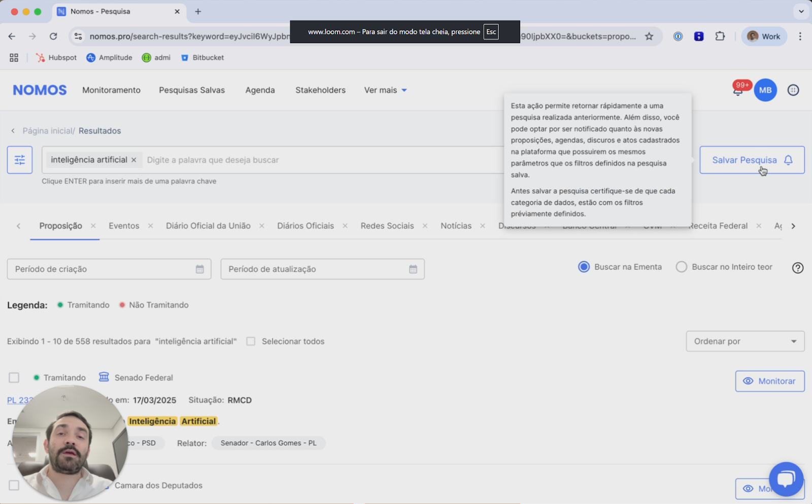The width and height of the screenshot is (812, 504).
Task: Go to Monitoramento in top navigation
Action: click(111, 90)
